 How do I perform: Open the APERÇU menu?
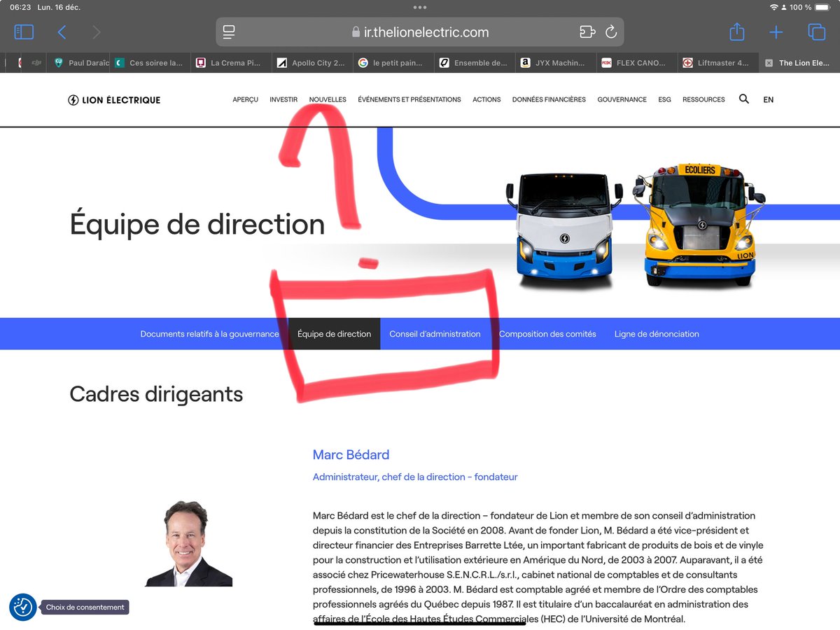point(245,99)
